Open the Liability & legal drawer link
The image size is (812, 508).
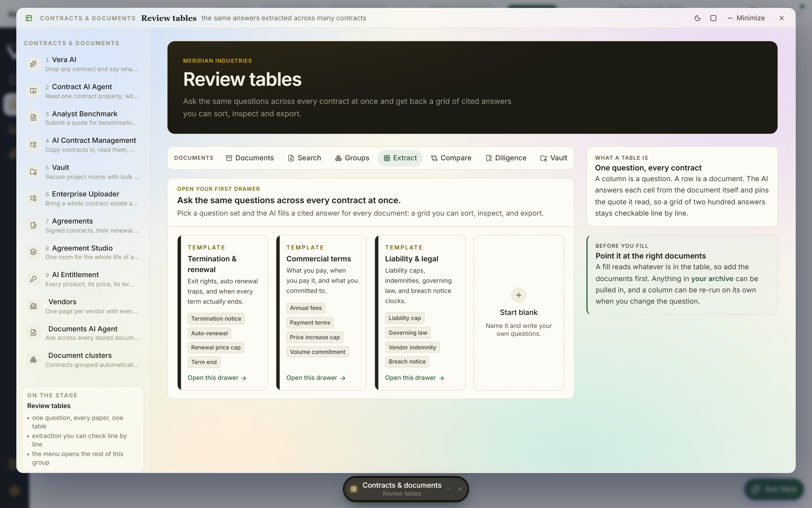414,378
